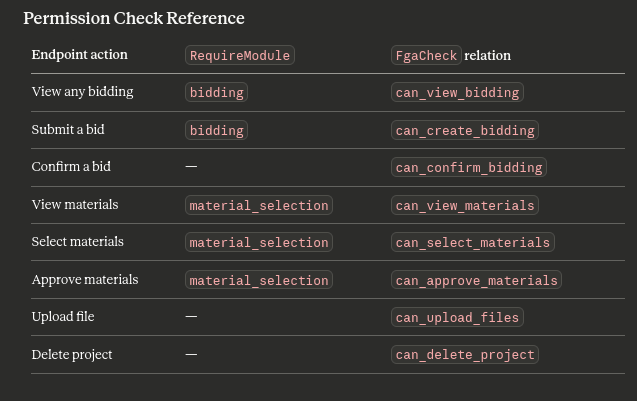637x401 pixels.
Task: Click the FgaCheck header code tag
Action: point(426,55)
